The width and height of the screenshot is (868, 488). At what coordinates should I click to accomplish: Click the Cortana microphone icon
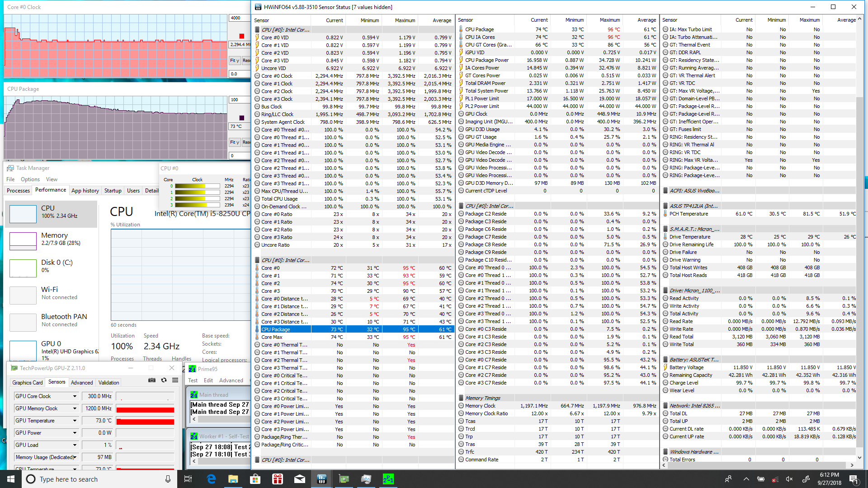pyautogui.click(x=168, y=479)
